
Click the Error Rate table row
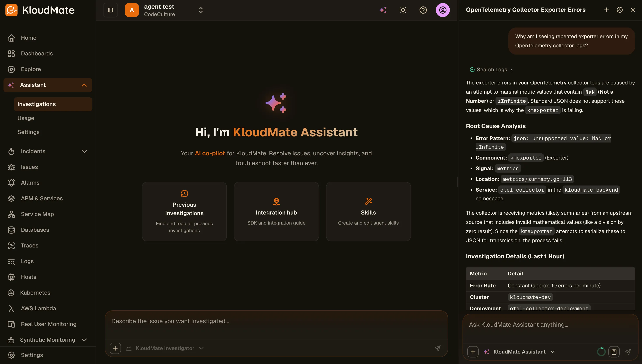(550, 286)
